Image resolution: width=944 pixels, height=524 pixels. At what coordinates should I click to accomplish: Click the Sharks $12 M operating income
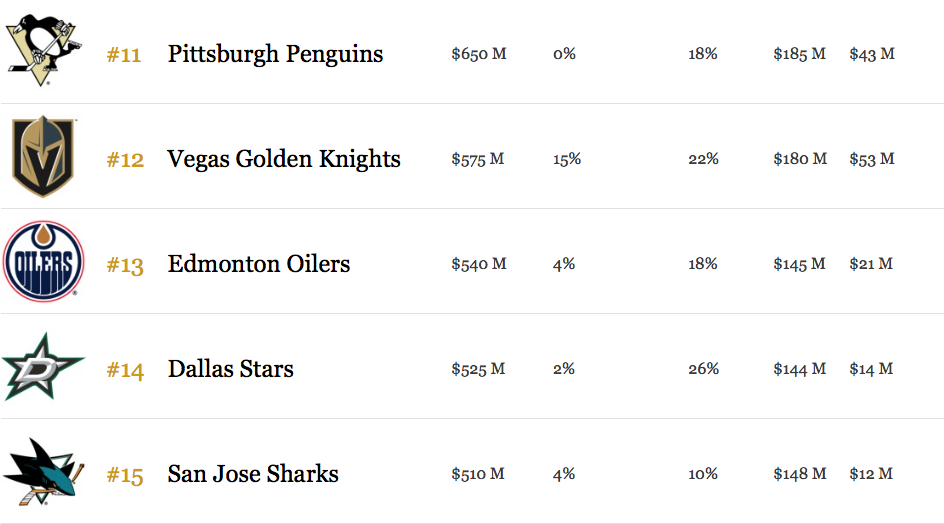tap(871, 473)
